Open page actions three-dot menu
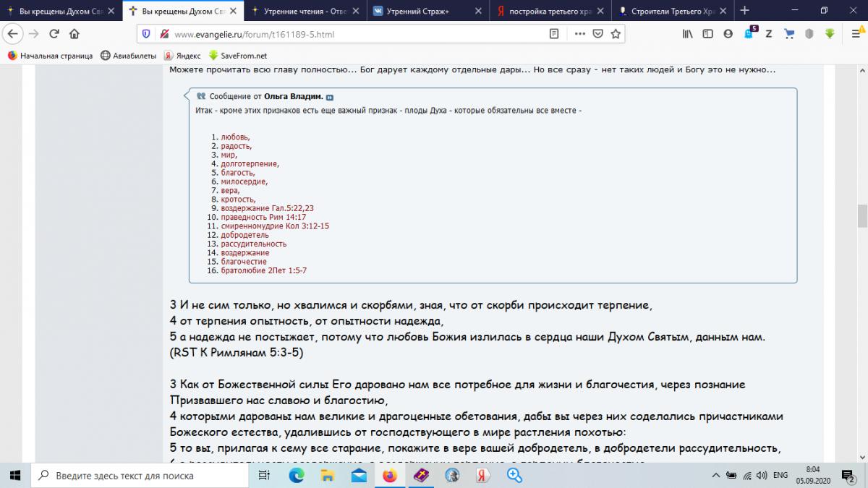 click(580, 34)
